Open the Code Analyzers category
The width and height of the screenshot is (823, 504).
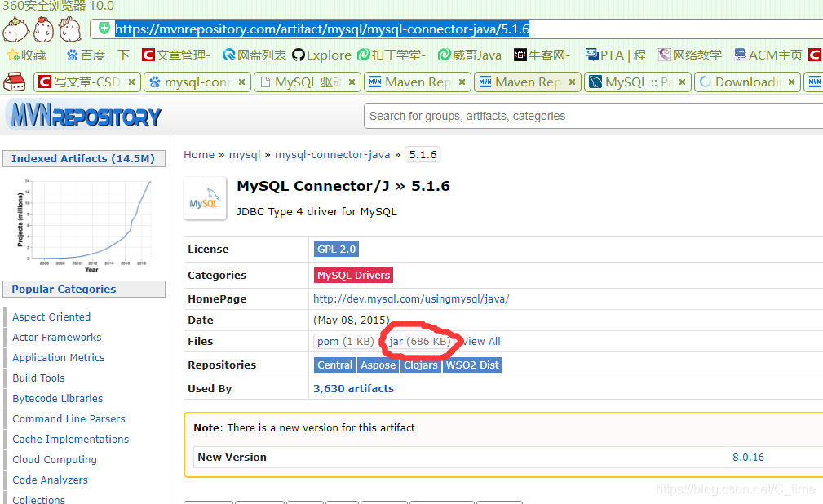coord(50,480)
